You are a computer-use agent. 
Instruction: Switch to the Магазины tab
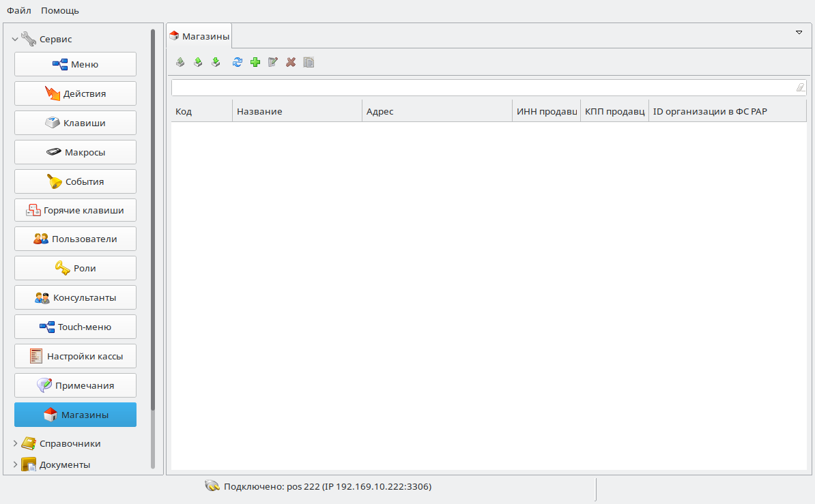coord(199,36)
